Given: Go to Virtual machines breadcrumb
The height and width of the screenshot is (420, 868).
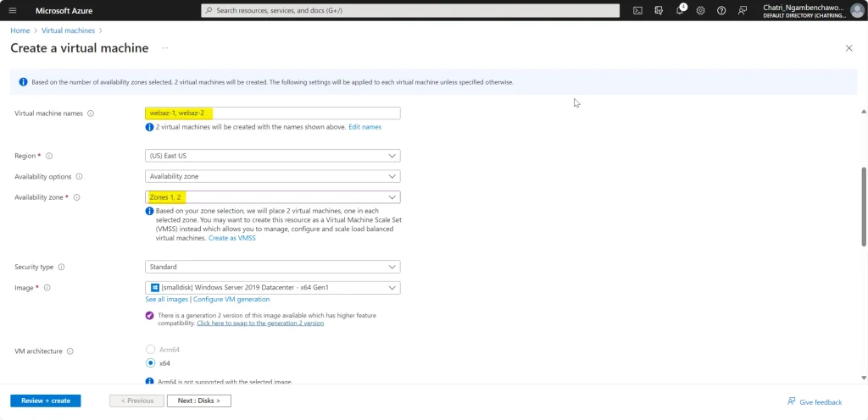Looking at the screenshot, I should point(68,30).
